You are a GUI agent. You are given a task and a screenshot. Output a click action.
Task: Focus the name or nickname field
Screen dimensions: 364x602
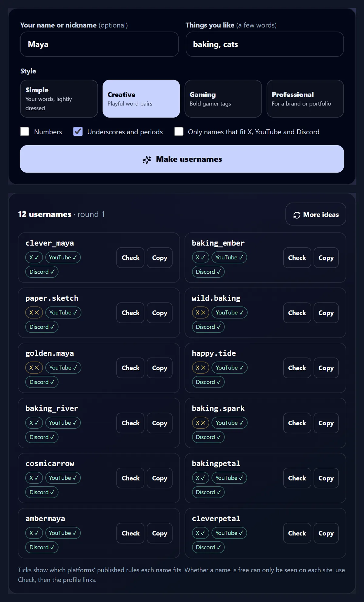coord(99,44)
